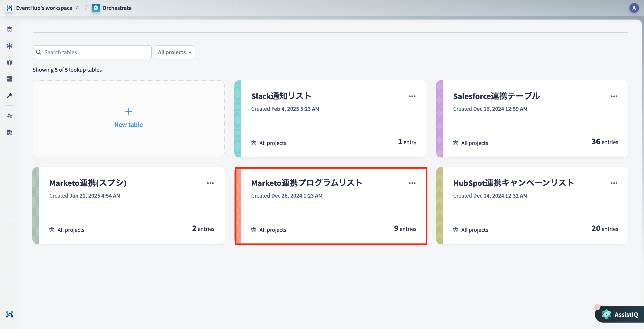Click the '1 entry' count text
This screenshot has height=329, width=644.
(407, 142)
